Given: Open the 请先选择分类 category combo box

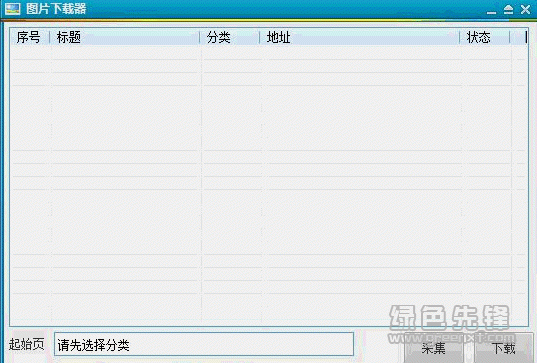Looking at the screenshot, I should pyautogui.click(x=204, y=344).
